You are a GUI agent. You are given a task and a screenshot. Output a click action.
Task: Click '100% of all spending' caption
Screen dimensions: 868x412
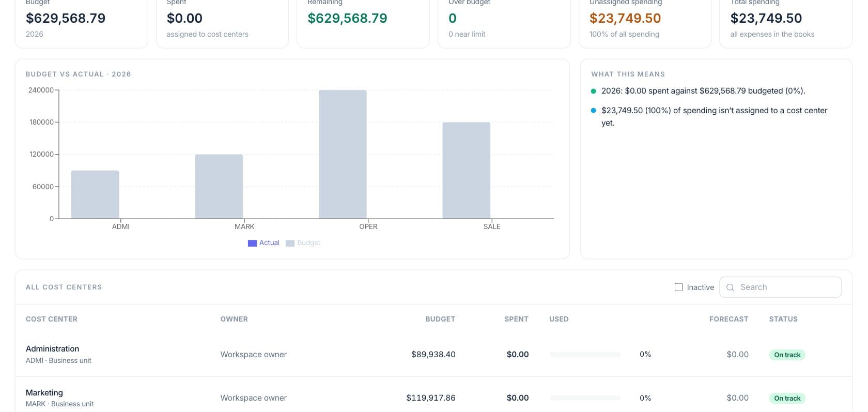[x=624, y=34]
